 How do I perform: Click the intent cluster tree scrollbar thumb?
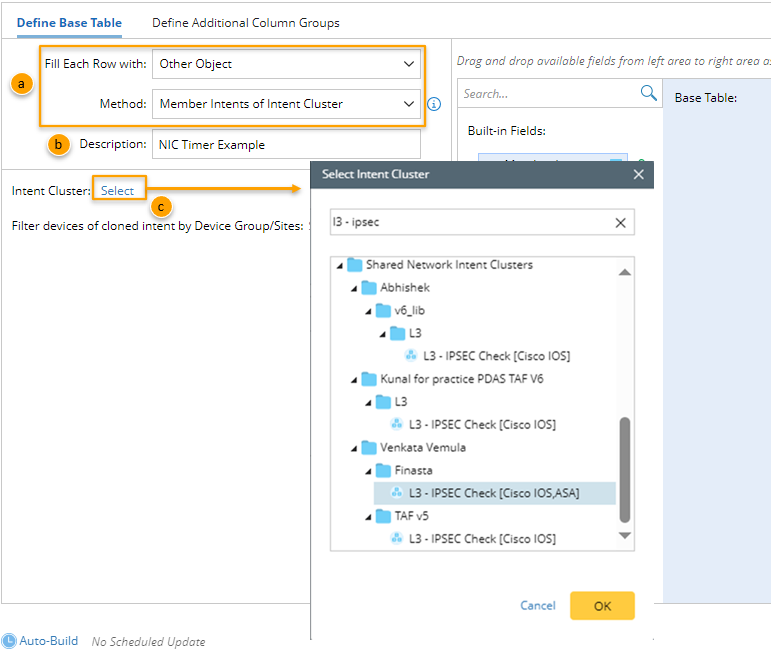[x=625, y=470]
